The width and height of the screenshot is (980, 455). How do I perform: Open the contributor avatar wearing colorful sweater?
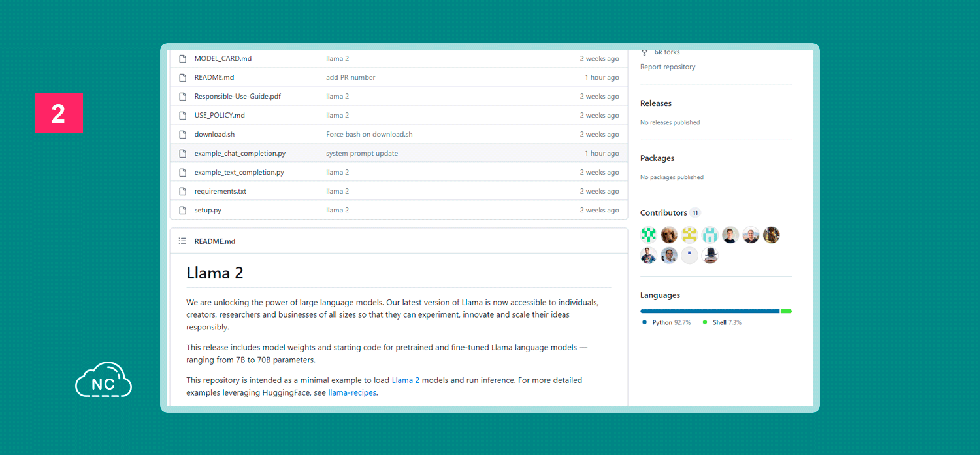click(x=648, y=256)
